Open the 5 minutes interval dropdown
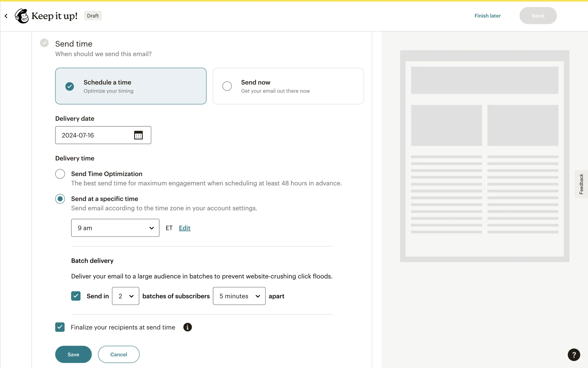Screen dimensions: 588x368 239,296
